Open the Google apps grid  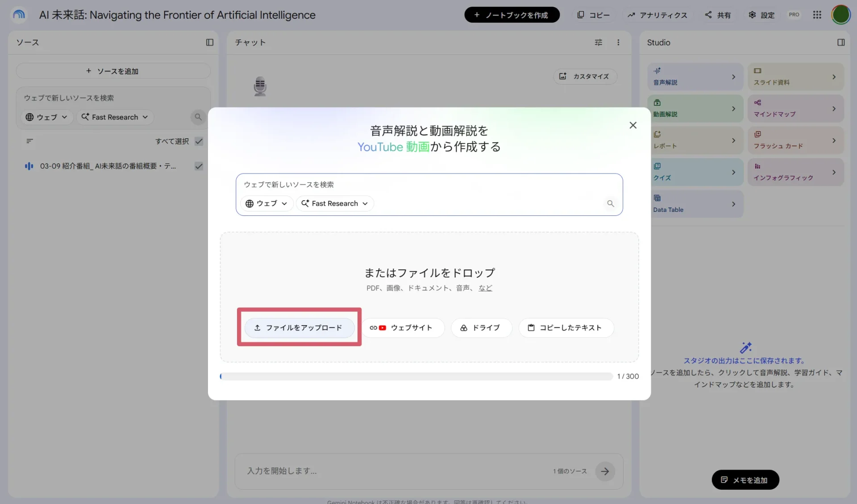coord(817,15)
